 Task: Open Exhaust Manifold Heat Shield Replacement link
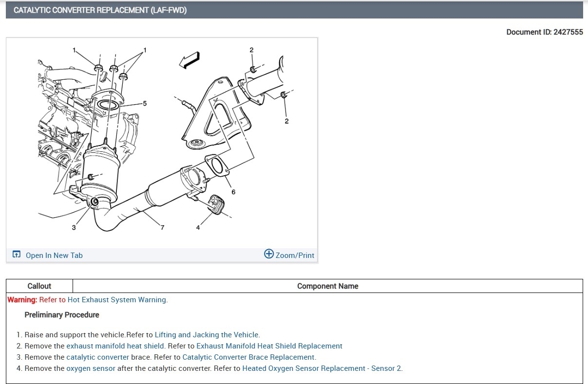269,346
